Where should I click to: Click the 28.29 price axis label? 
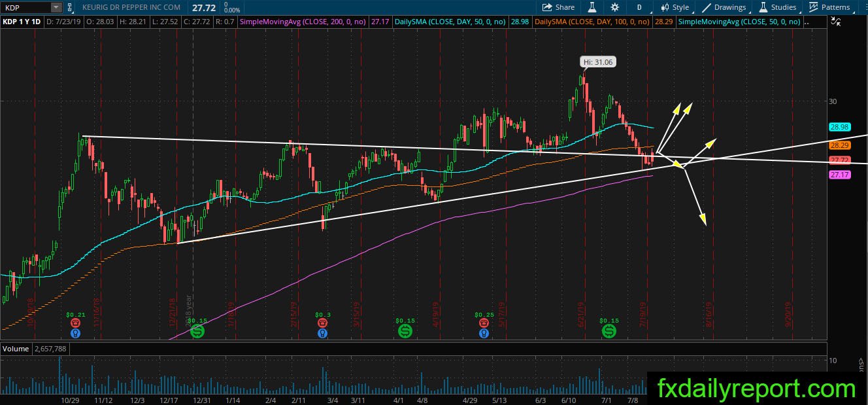839,145
